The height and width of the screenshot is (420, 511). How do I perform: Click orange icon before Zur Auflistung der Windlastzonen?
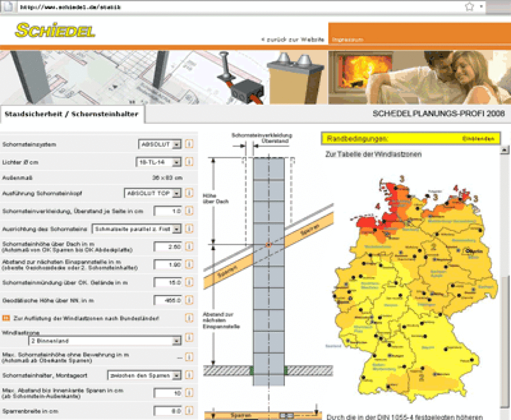tap(6, 318)
